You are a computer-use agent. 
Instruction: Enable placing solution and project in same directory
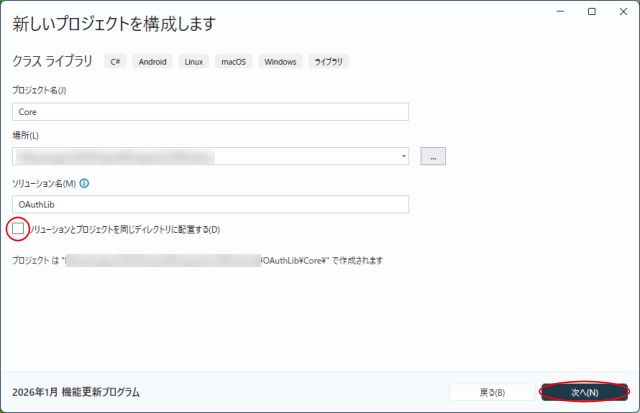click(x=19, y=229)
